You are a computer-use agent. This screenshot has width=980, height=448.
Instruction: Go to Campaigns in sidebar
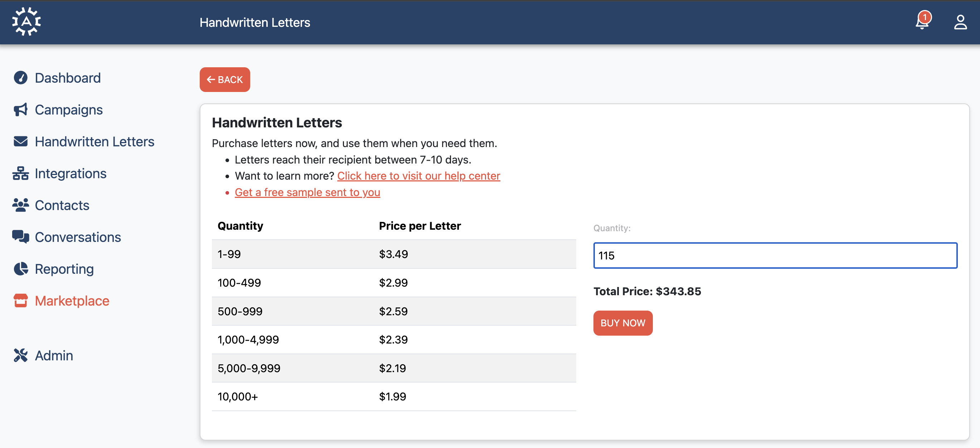(x=68, y=109)
